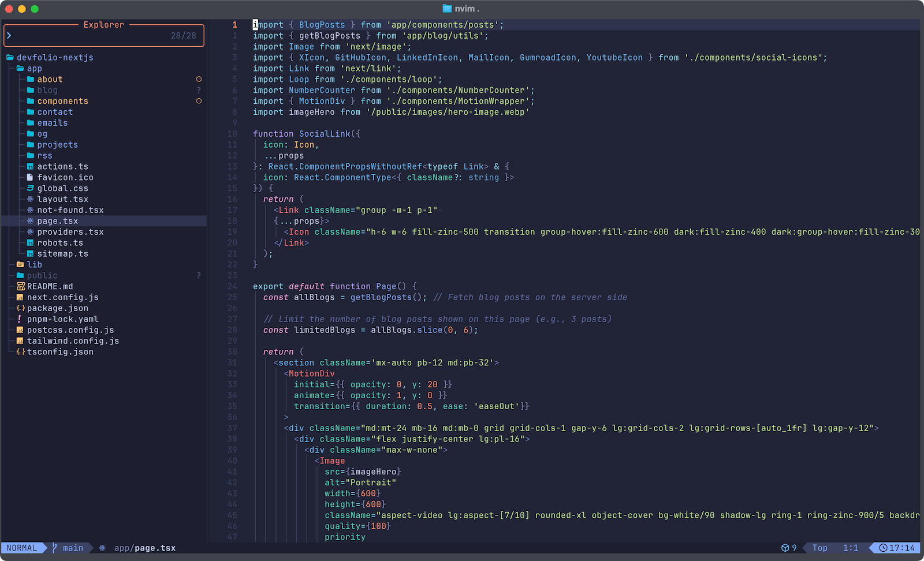Expand the blog folder
The height and width of the screenshot is (561, 924).
(47, 90)
